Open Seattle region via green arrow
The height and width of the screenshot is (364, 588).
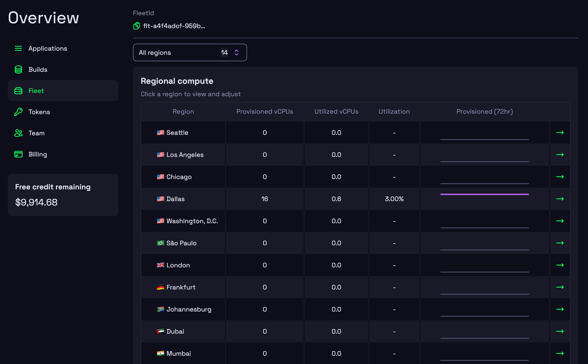coord(560,133)
